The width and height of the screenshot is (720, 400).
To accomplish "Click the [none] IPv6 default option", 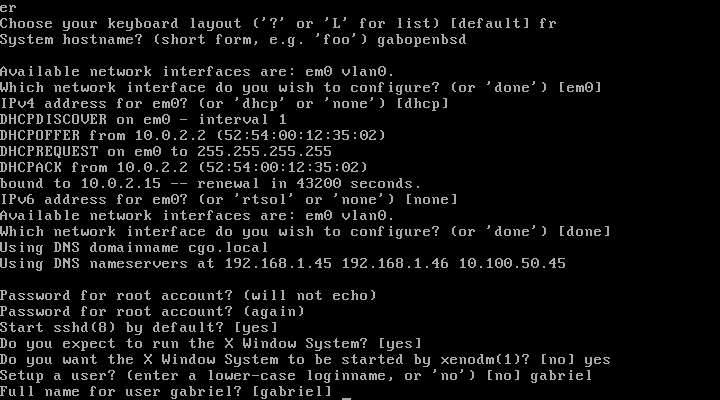I will click(x=431, y=200).
